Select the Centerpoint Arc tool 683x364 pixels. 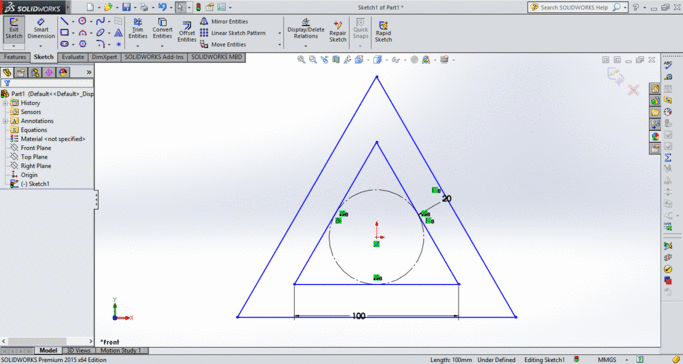pyautogui.click(x=82, y=33)
